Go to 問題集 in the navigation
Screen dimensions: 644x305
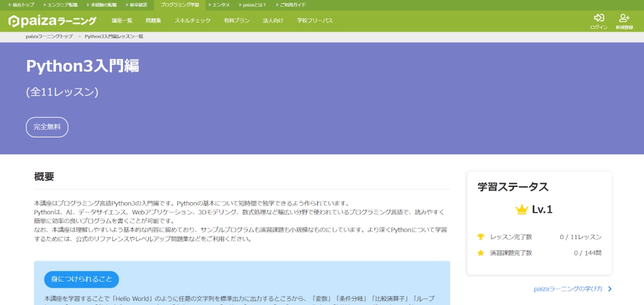[x=153, y=21]
